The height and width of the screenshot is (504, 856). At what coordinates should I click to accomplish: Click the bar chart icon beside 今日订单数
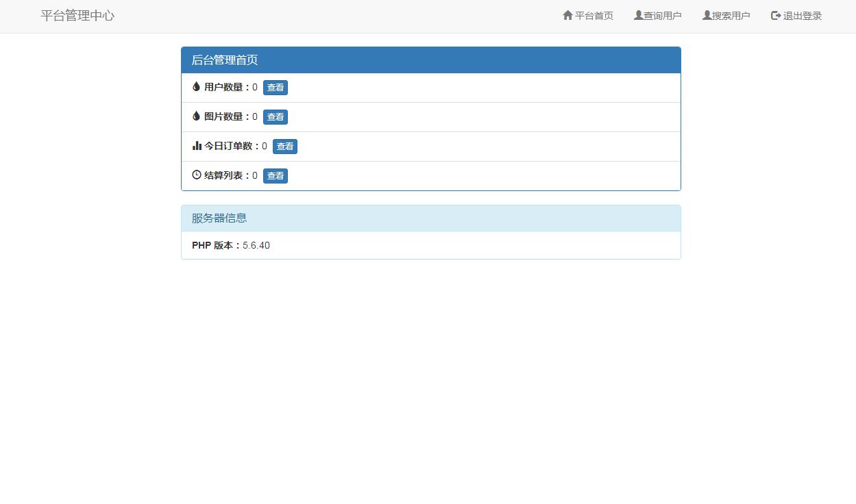[x=197, y=146]
